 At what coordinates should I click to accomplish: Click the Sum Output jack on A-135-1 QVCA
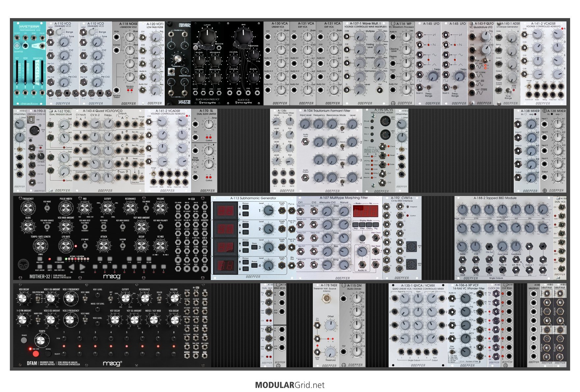coord(435,351)
